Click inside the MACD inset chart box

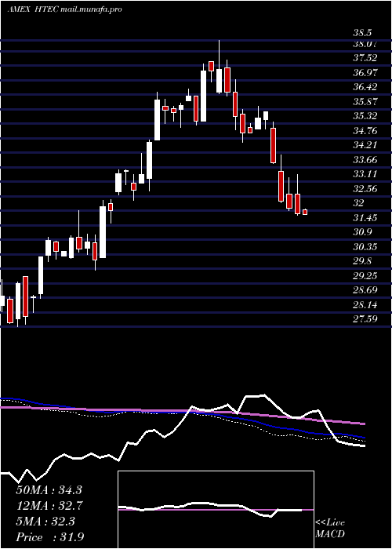[x=216, y=510]
